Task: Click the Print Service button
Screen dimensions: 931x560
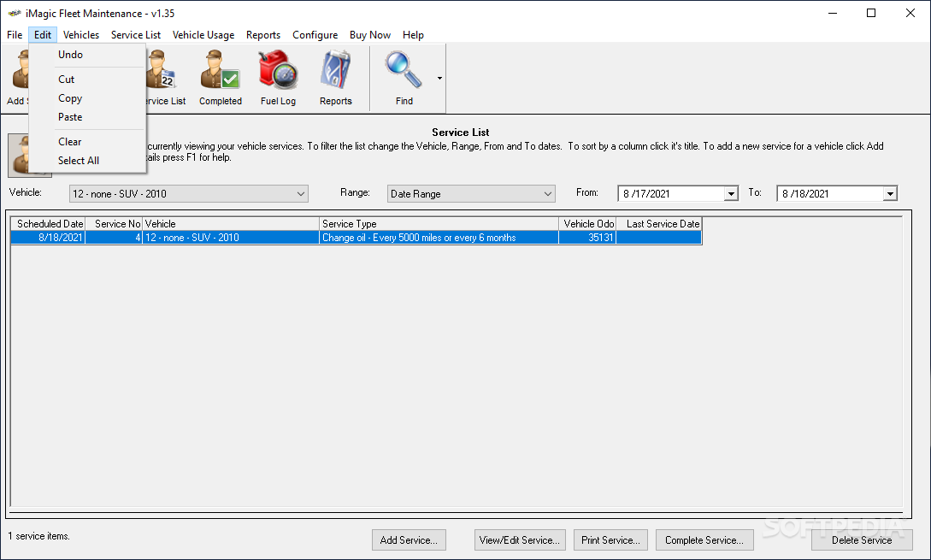Action: [610, 539]
